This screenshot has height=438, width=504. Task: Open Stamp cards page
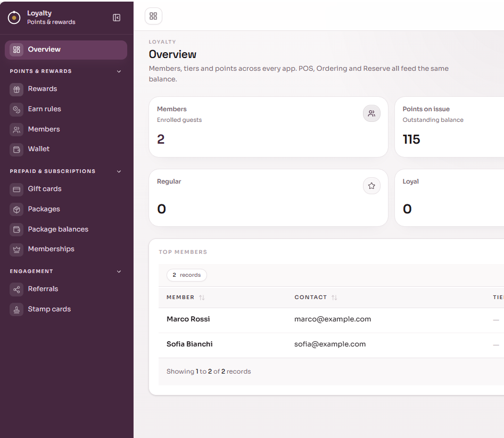(66, 309)
